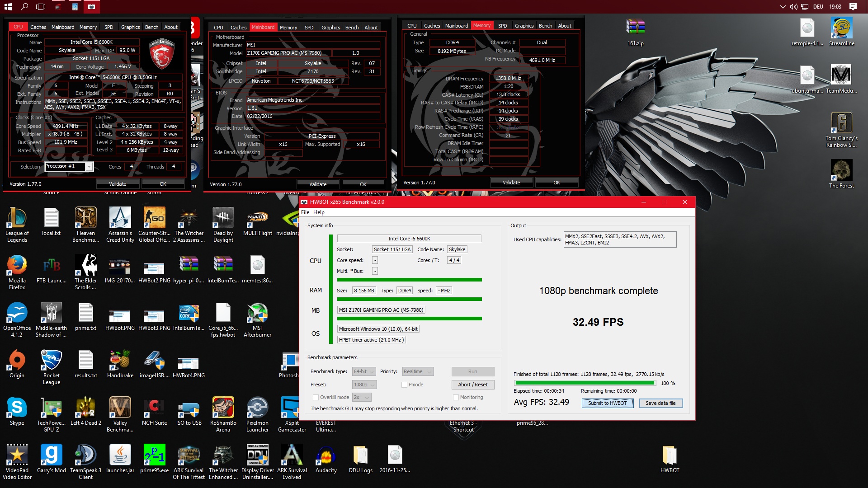
Task: Open Action Center notifications icon
Action: click(853, 6)
